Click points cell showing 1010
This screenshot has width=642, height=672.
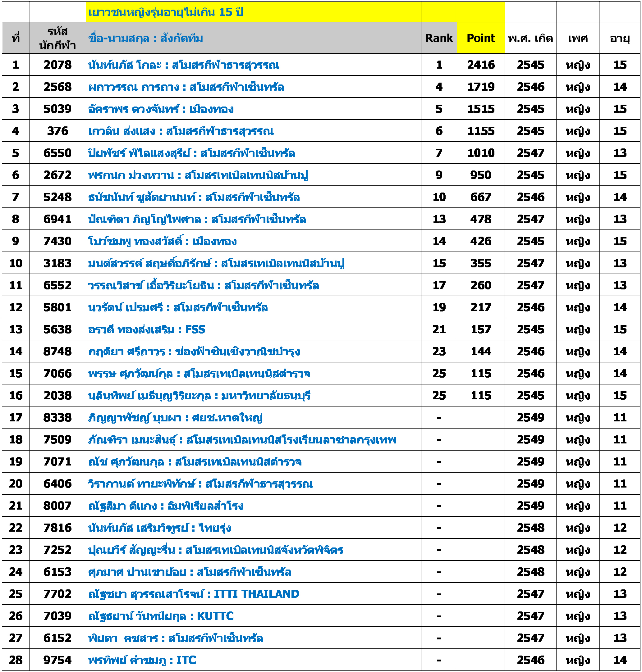(480, 153)
